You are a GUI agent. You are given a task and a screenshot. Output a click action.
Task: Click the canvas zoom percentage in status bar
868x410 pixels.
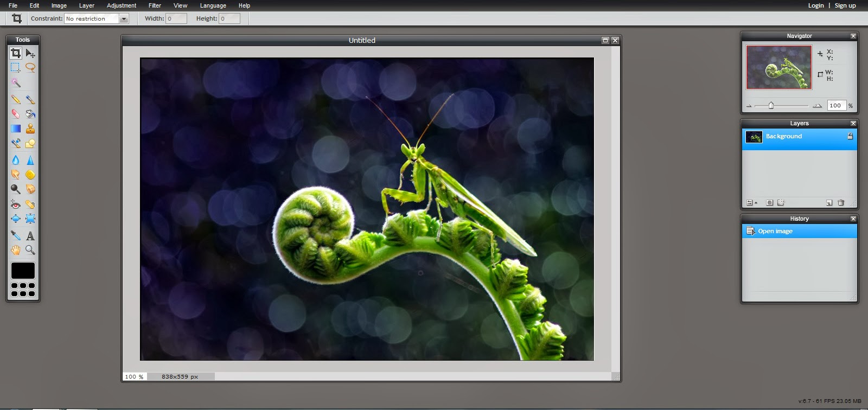(x=134, y=376)
